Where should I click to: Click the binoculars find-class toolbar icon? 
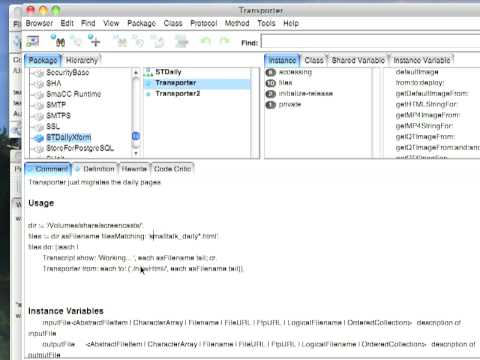coord(58,40)
